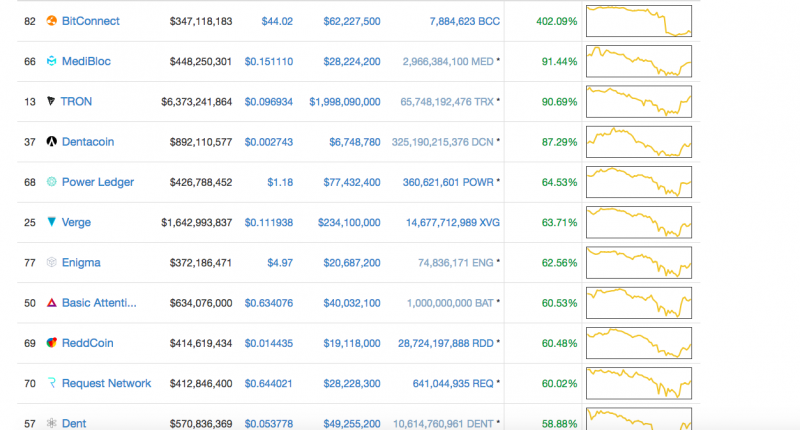Select Dentacoin change 87.29%
This screenshot has height=430, width=800.
click(x=559, y=142)
